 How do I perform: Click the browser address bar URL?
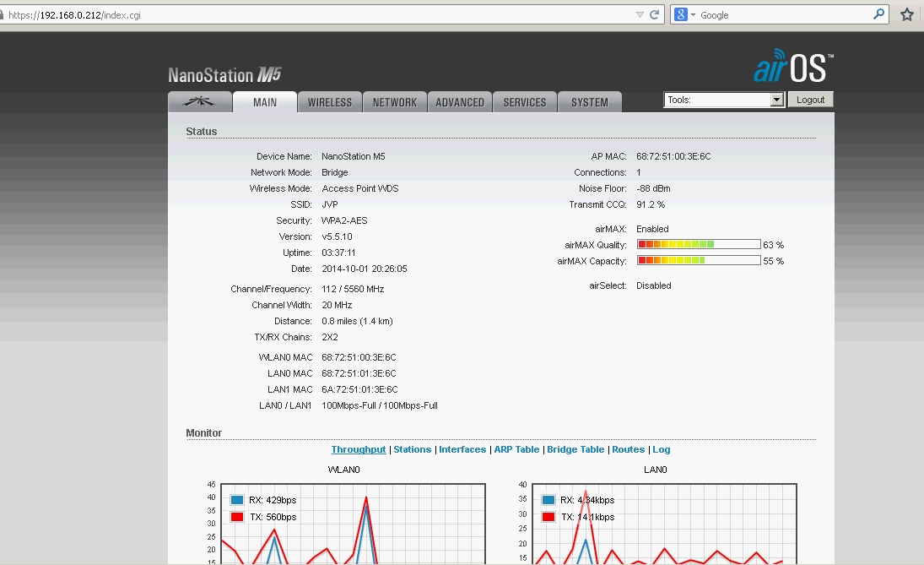75,14
